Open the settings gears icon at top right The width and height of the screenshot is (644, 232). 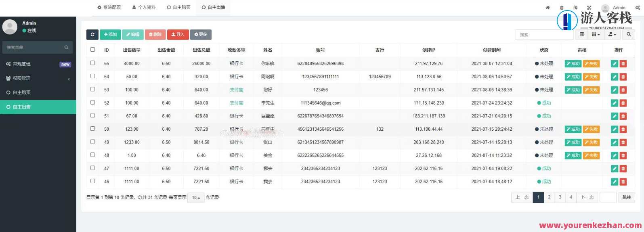pyautogui.click(x=638, y=8)
